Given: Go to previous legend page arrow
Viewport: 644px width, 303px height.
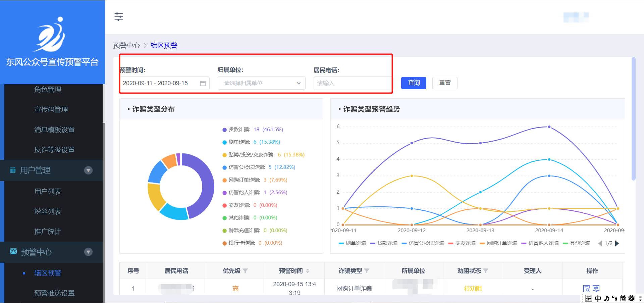Looking at the screenshot, I should (x=600, y=243).
